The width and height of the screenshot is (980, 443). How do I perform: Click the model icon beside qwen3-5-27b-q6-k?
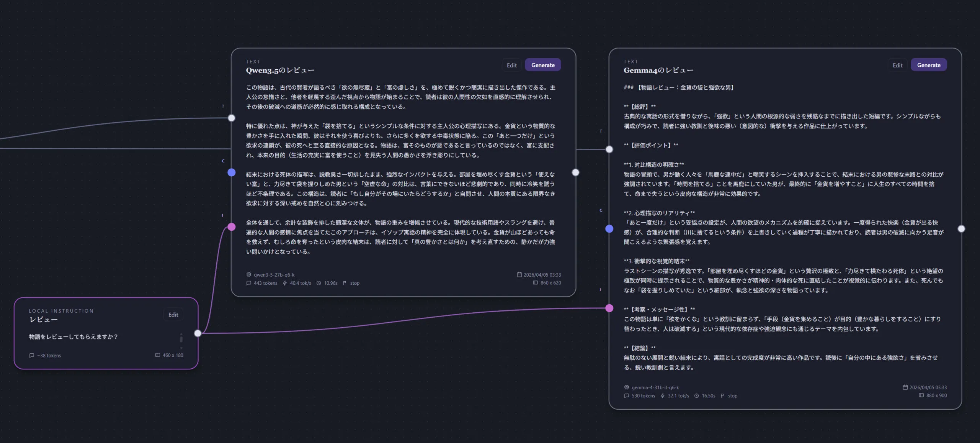249,274
